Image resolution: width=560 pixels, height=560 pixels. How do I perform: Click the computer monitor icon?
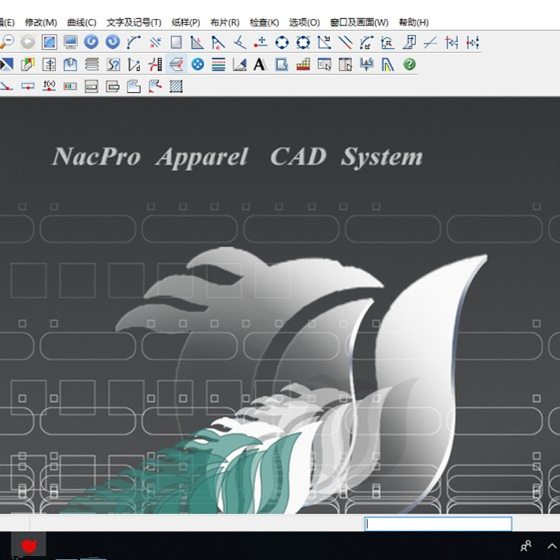pyautogui.click(x=71, y=42)
